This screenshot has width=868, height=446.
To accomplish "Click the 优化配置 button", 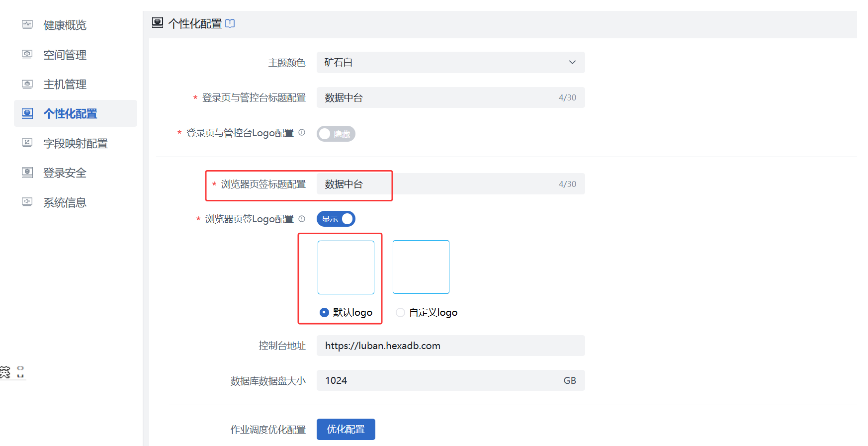I will (346, 429).
